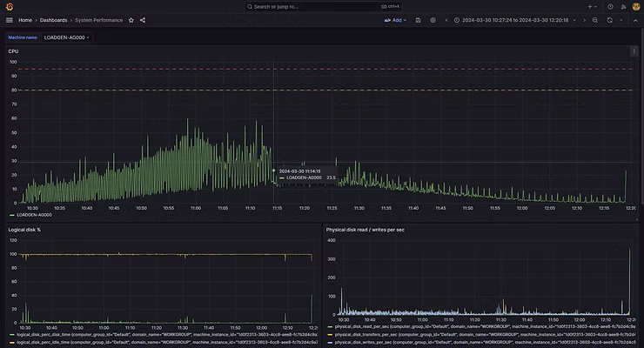Shift time range backward with left arrow
This screenshot has height=348, width=644.
click(x=446, y=20)
